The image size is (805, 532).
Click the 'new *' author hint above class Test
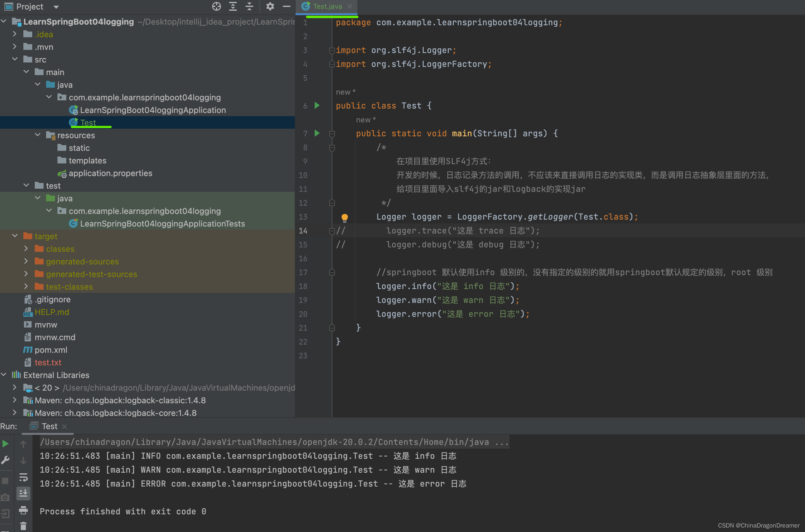pyautogui.click(x=345, y=92)
